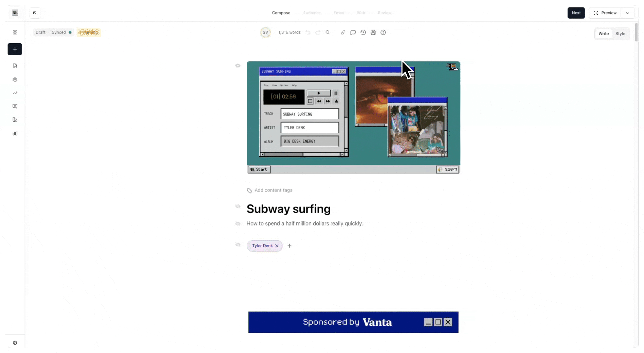Remove the Tyler Denk author chip
The image size is (644, 353).
[277, 246]
